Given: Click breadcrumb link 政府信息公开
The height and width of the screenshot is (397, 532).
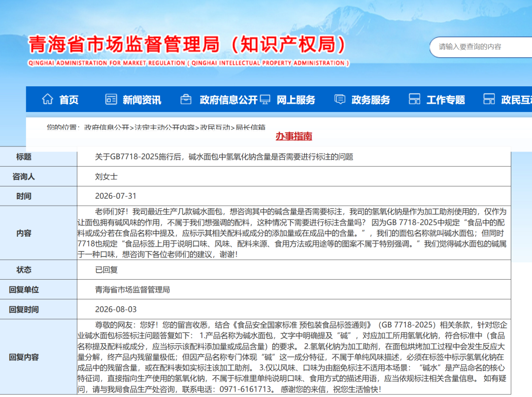Looking at the screenshot, I should (107, 128).
